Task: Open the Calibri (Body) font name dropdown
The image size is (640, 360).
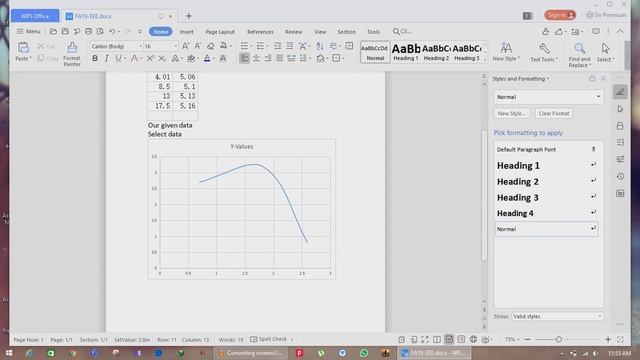Action: pos(140,46)
